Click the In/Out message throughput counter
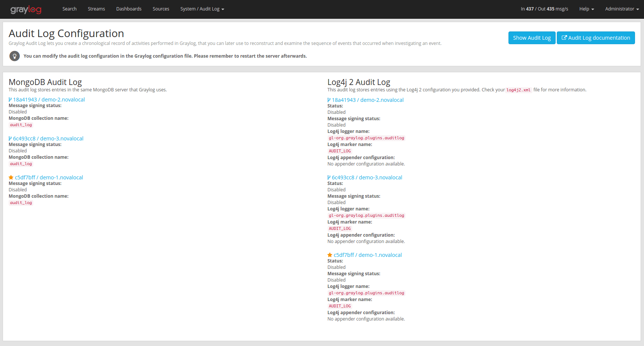 544,9
